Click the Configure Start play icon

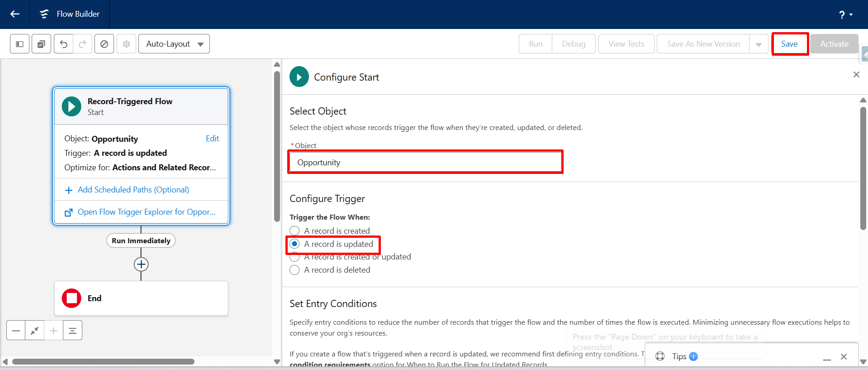click(299, 77)
